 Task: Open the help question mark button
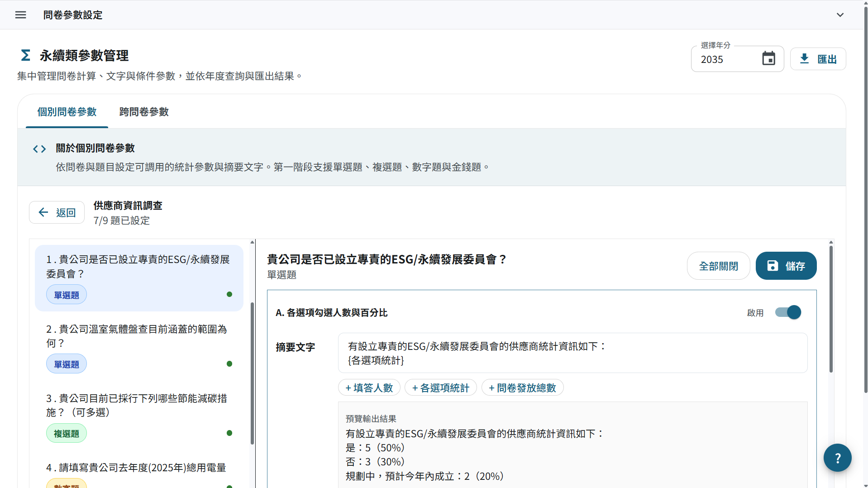click(837, 458)
